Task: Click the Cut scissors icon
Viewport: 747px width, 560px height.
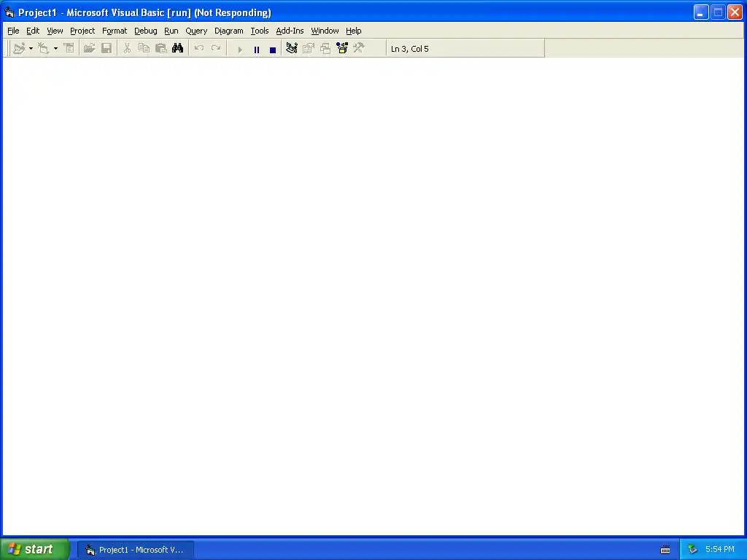Action: [127, 49]
